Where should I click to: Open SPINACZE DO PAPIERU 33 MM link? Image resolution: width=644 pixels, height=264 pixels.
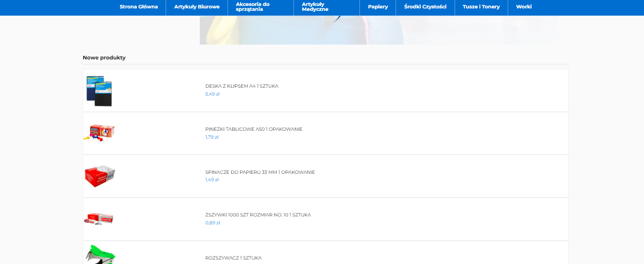coord(260,172)
